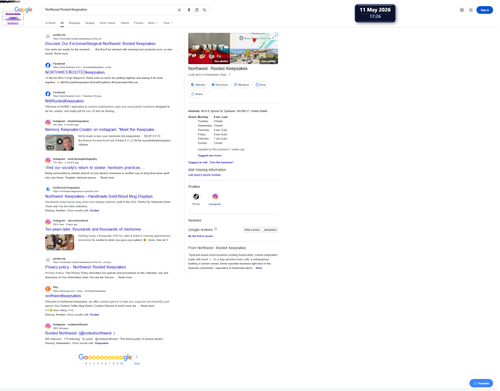The width and height of the screenshot is (500, 391).
Task: Click the Etsy favicon of northwestkeepsakes result
Action: (x=48, y=289)
